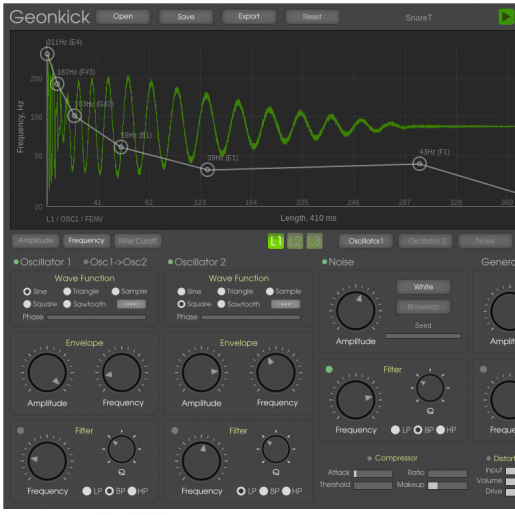Switch to Frequency envelope tab

click(86, 241)
